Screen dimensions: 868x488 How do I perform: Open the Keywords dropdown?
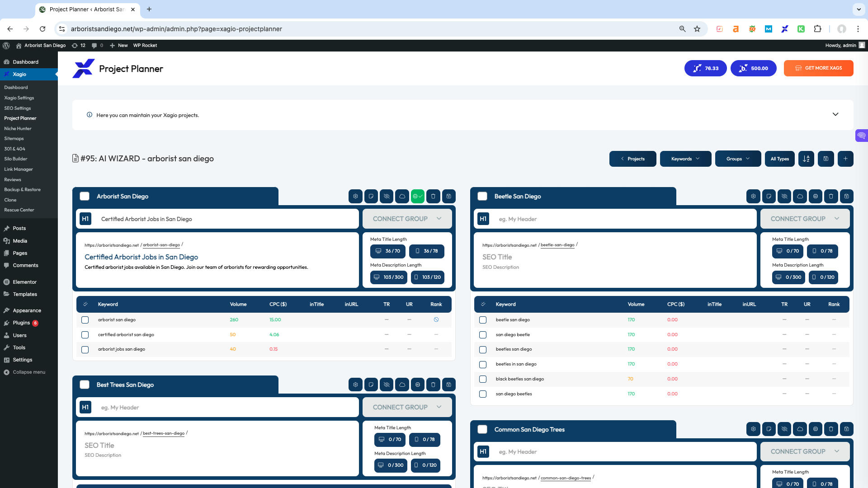(685, 159)
